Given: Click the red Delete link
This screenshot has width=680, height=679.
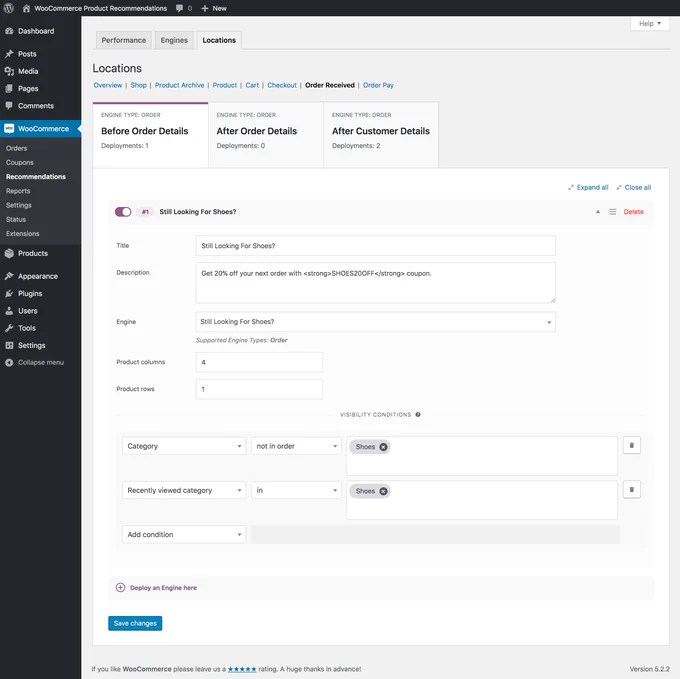Looking at the screenshot, I should (633, 212).
